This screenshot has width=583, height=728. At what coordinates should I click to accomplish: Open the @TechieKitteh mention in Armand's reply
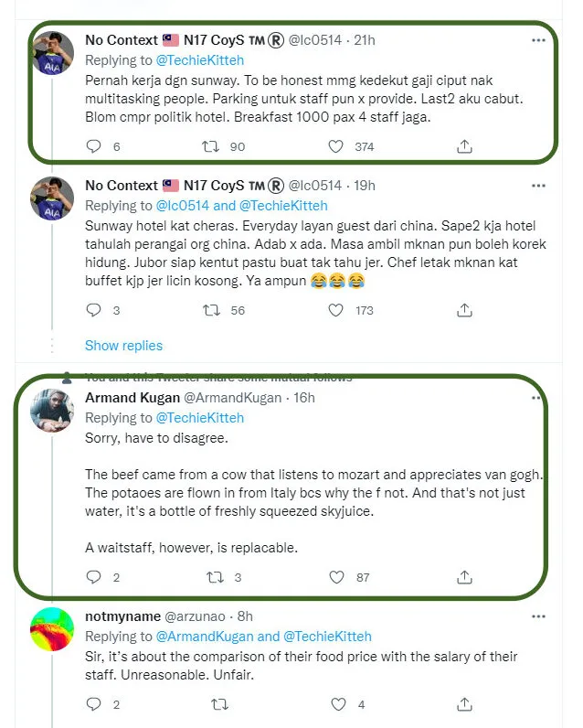tap(199, 418)
